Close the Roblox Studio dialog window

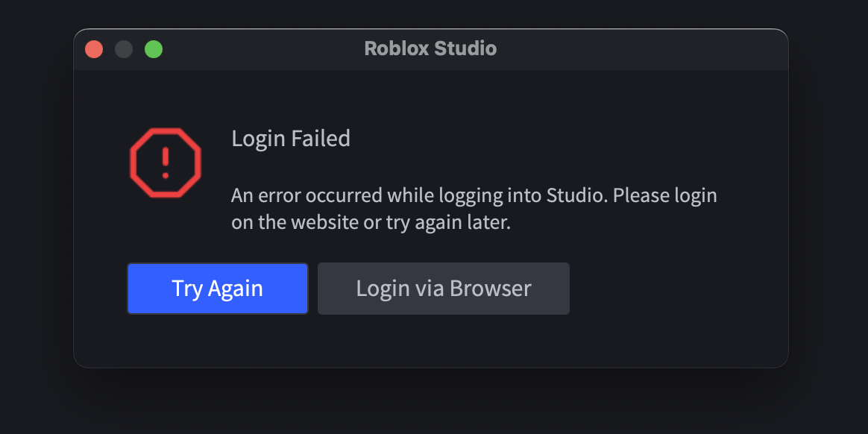pyautogui.click(x=94, y=49)
